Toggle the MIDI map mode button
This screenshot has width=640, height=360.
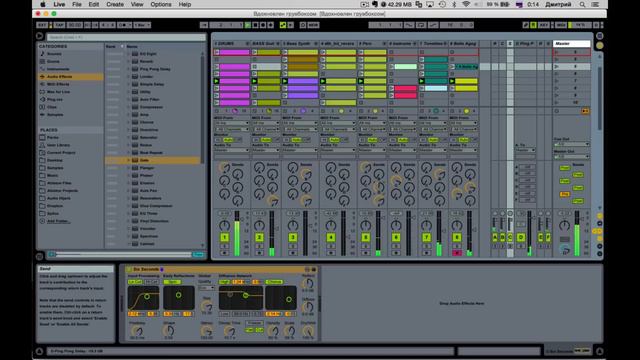[x=561, y=25]
